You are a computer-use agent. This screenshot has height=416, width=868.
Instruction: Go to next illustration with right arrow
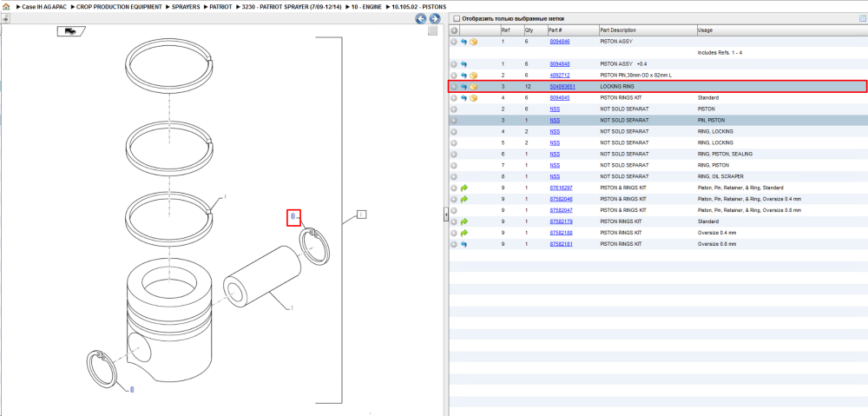pos(435,19)
